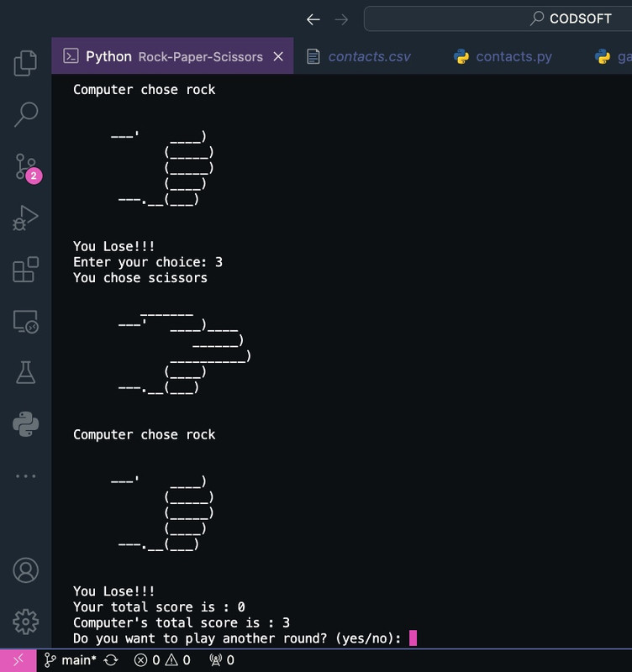
Task: Click the CODSOFT command center search box
Action: click(x=498, y=18)
